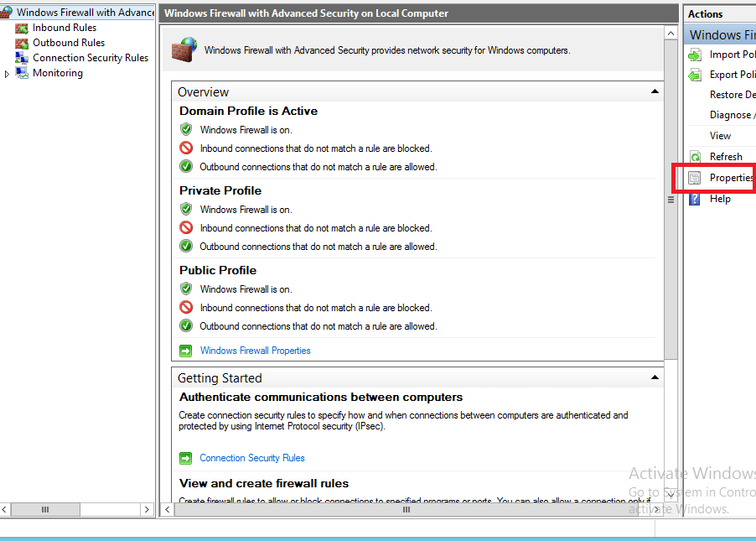This screenshot has width=756, height=541.
Task: Click the Import Policy icon in Actions
Action: click(x=695, y=55)
